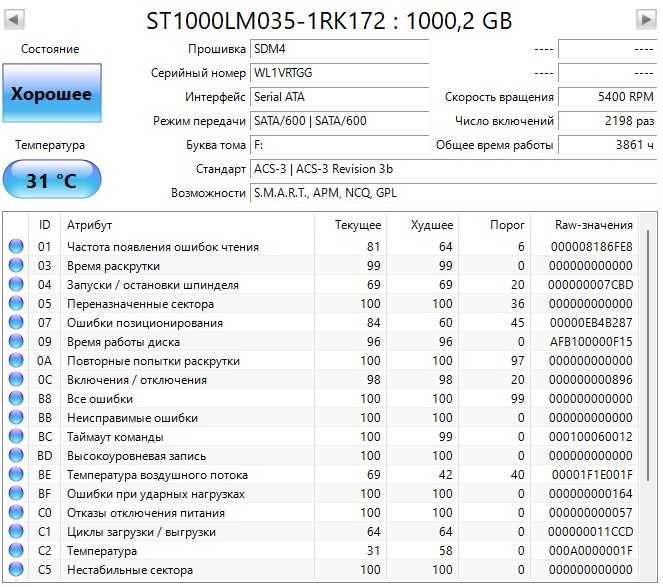Click the serial number field WL1VRTGG

(340, 73)
